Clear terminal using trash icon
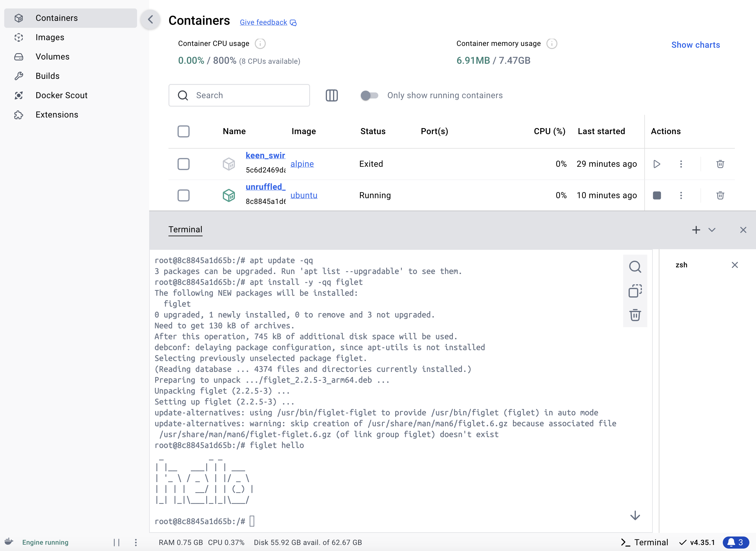This screenshot has width=756, height=551. coord(635,315)
